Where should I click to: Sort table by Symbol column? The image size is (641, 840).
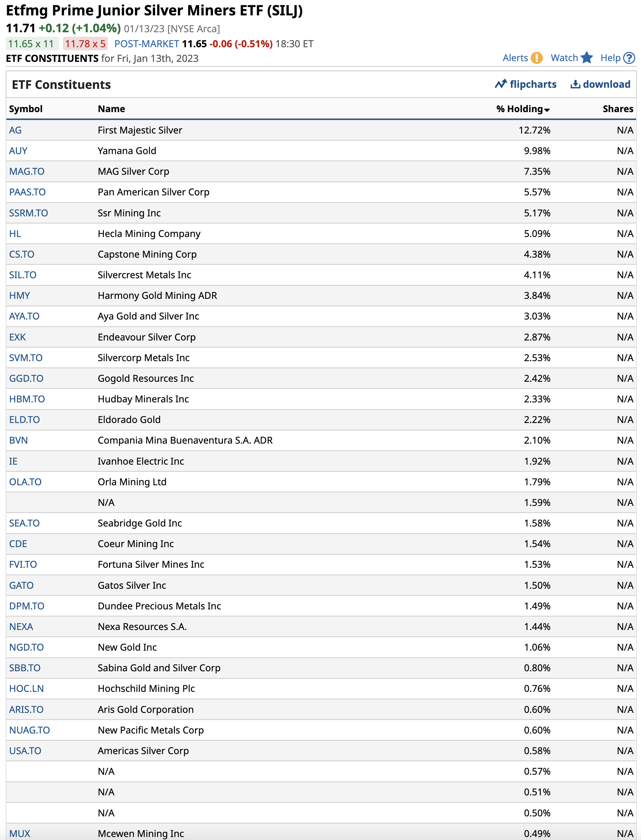(x=25, y=109)
